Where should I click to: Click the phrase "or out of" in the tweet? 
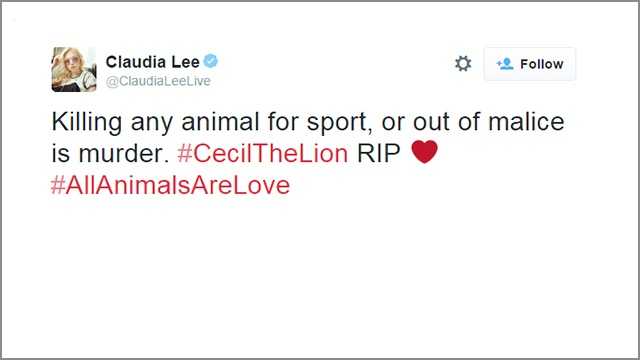click(x=430, y=122)
